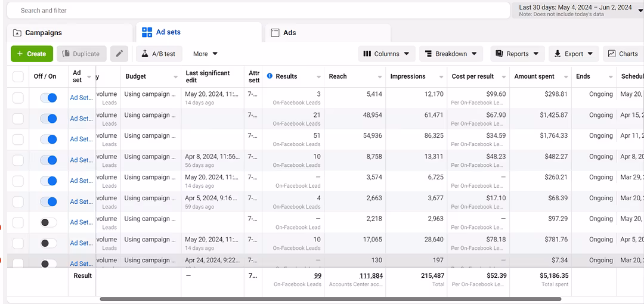644x304 pixels.
Task: Check the box for the third ad set row
Action: pos(18,139)
